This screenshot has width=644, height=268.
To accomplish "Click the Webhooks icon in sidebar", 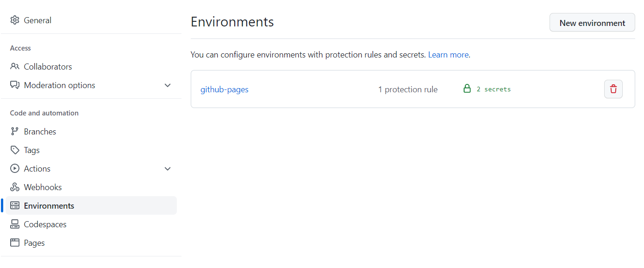I will [15, 187].
